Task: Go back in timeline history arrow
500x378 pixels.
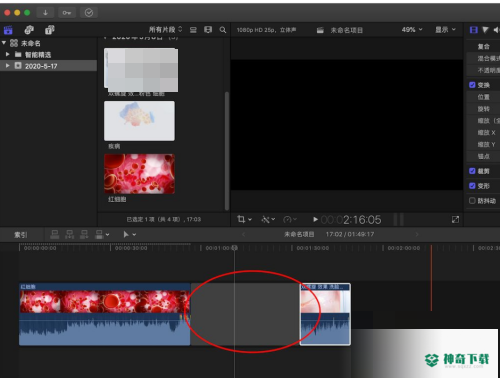Action: tap(243, 234)
